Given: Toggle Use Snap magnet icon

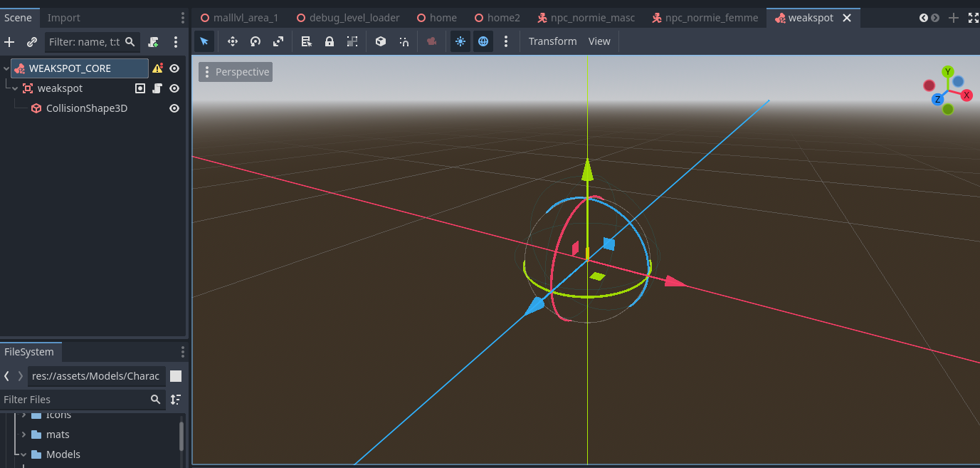Looking at the screenshot, I should pyautogui.click(x=404, y=41).
